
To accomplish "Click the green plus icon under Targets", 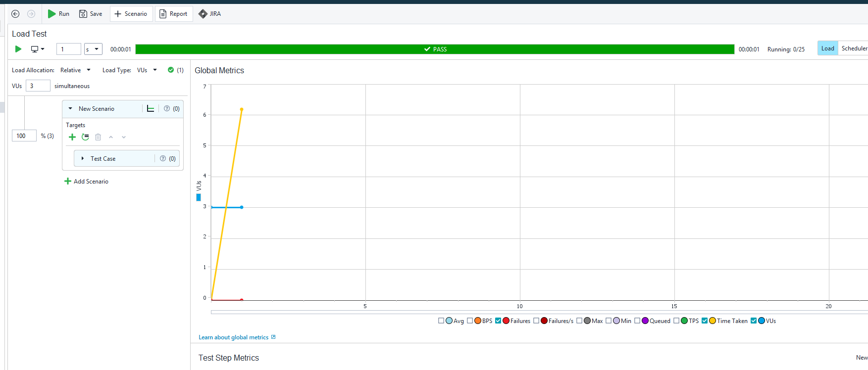I will point(72,137).
